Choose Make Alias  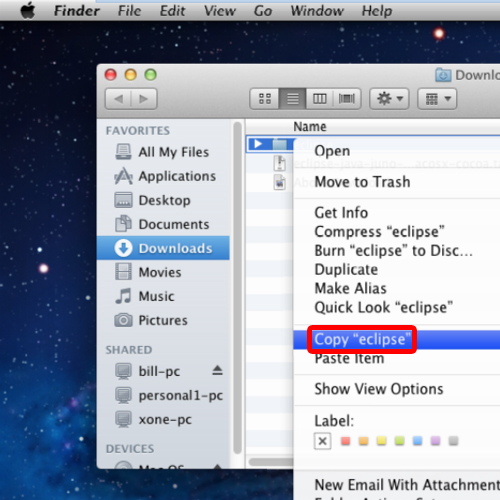tap(397, 288)
